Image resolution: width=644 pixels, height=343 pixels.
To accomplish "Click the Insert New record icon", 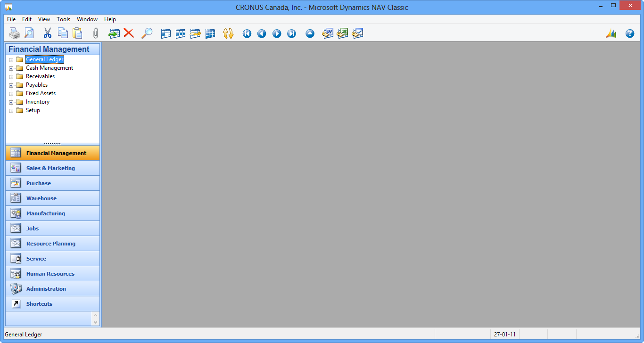I will pyautogui.click(x=114, y=33).
